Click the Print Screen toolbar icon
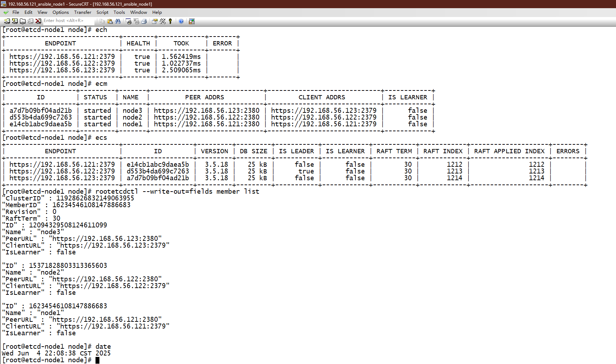This screenshot has height=364, width=616. coord(129,21)
